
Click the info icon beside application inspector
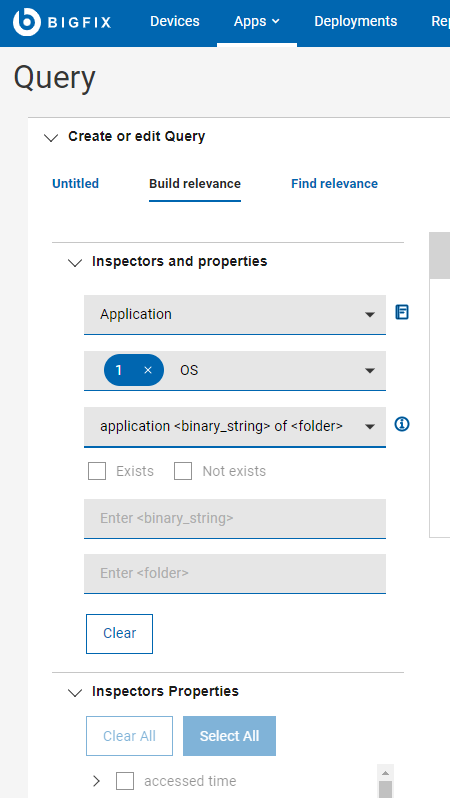point(402,424)
